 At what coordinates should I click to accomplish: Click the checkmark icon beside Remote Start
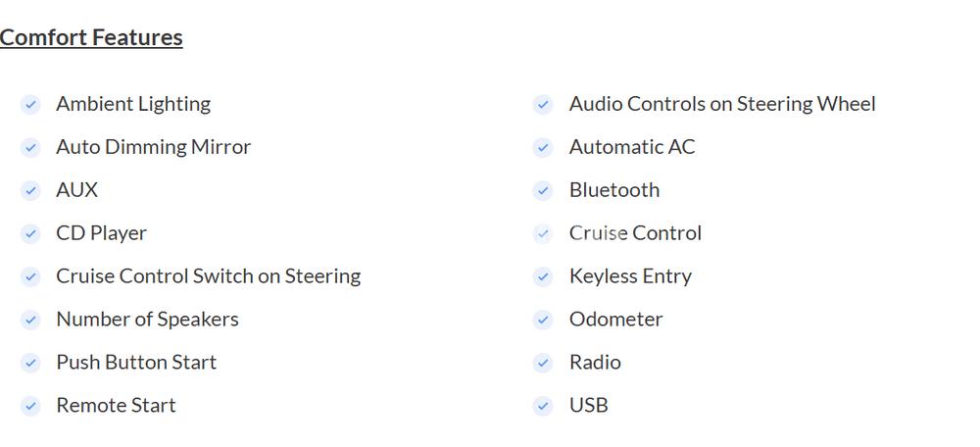click(x=30, y=407)
